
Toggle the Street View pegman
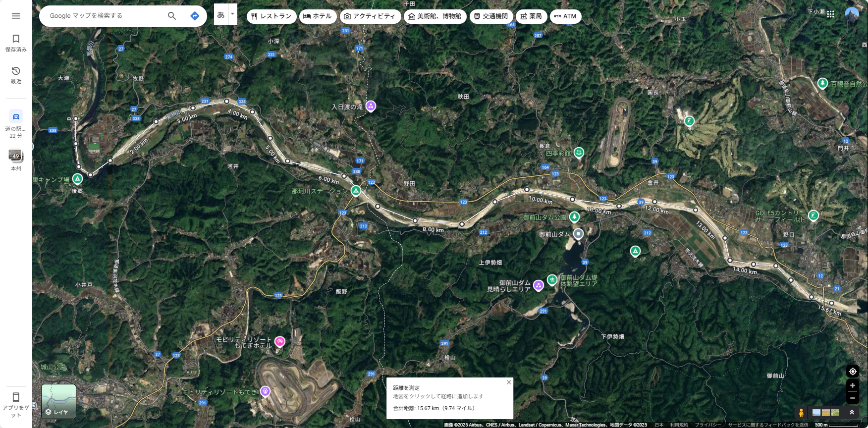801,413
